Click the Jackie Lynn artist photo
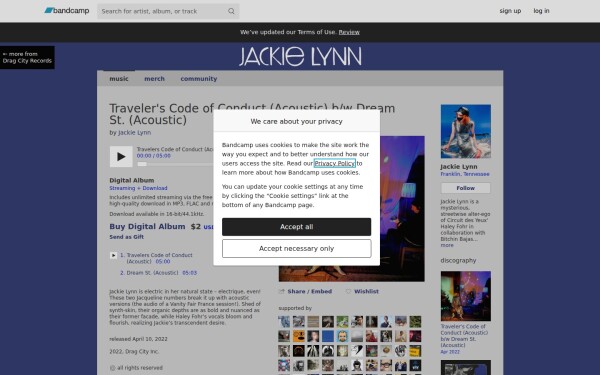 465,131
